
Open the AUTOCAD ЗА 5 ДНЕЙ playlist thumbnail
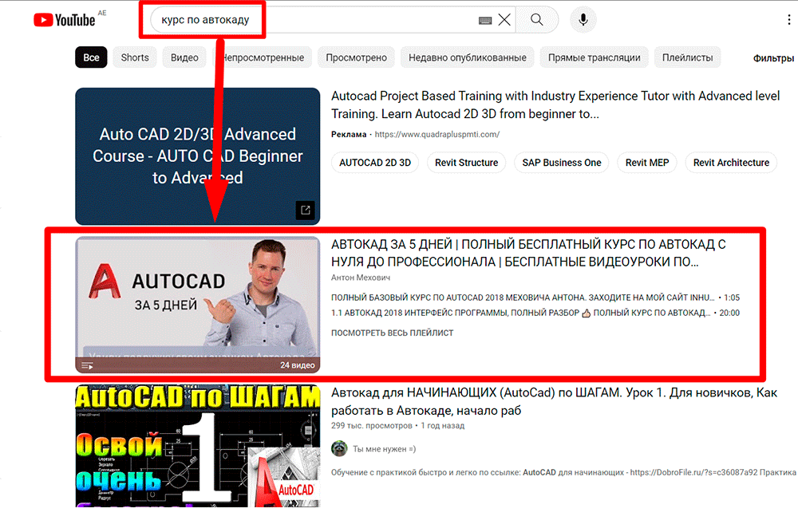197,305
